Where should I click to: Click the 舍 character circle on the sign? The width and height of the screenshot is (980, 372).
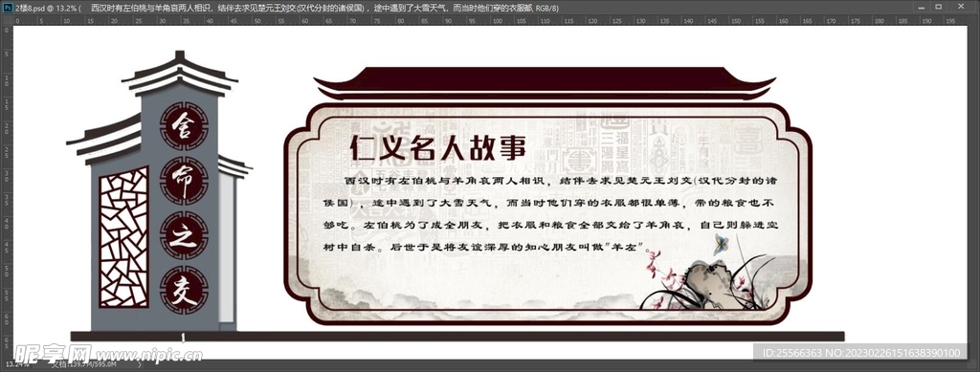183,126
